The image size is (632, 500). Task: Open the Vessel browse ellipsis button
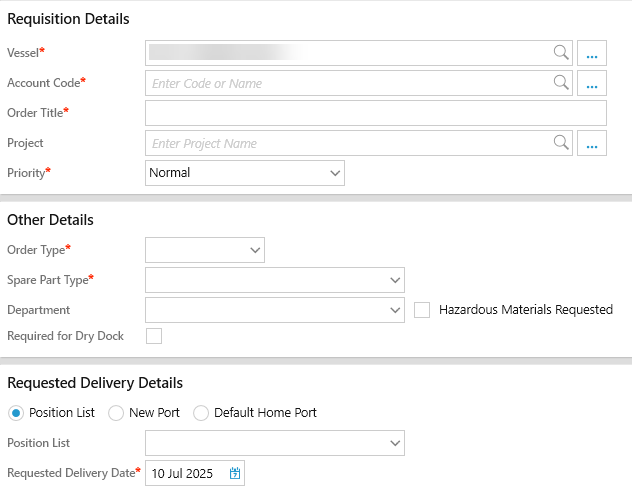click(592, 53)
